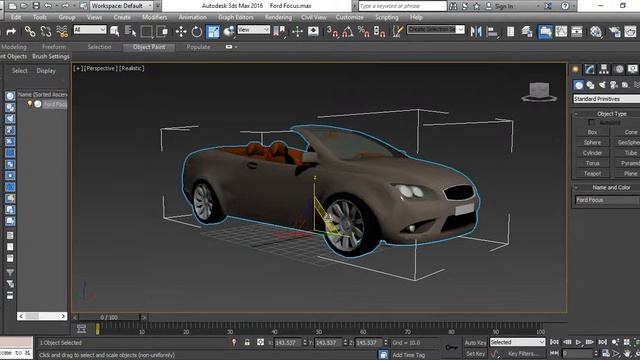Viewport: 640px width, 360px height.
Task: Open the Customize menu
Action: click(x=349, y=17)
